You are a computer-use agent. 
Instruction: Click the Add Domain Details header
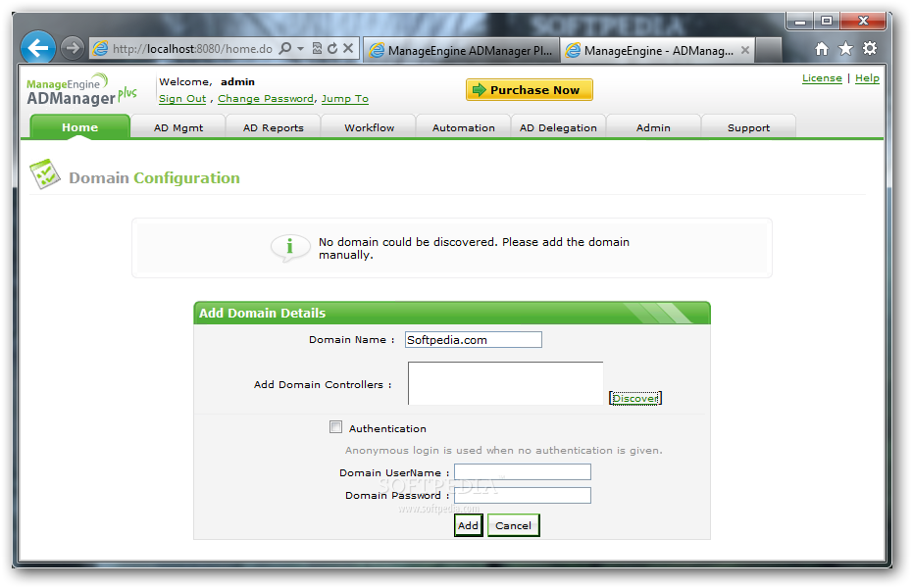coord(452,314)
